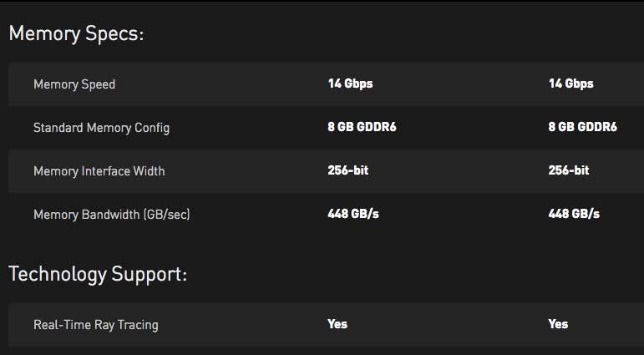Image resolution: width=644 pixels, height=355 pixels.
Task: Select second-column 256-bit value
Action: (568, 170)
